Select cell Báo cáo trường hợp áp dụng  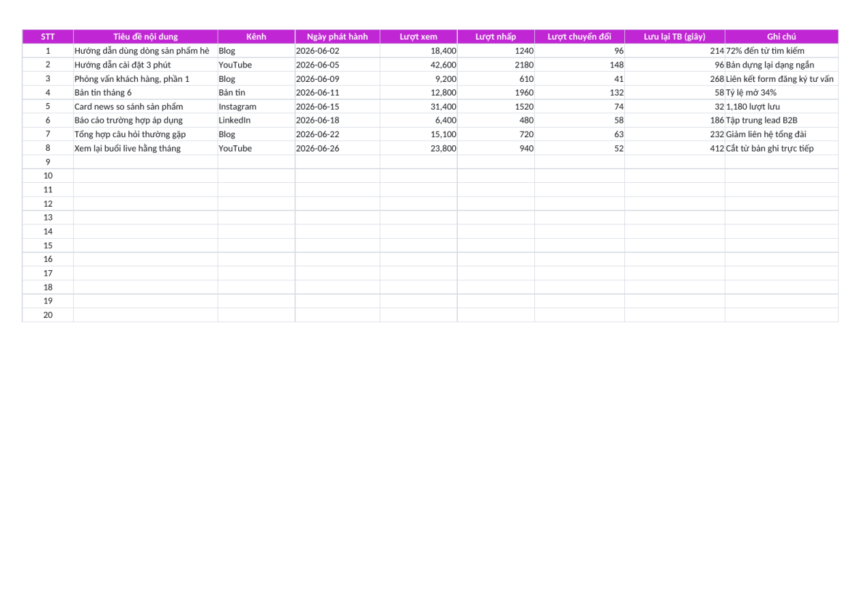[x=145, y=121]
